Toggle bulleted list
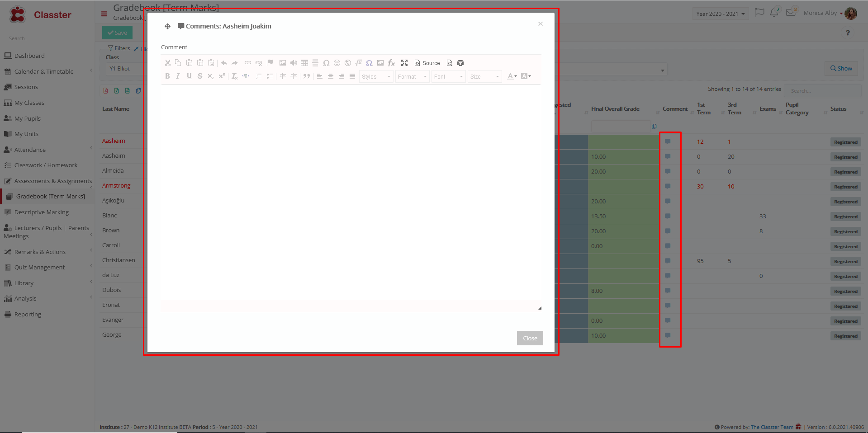The image size is (868, 433). (x=270, y=76)
